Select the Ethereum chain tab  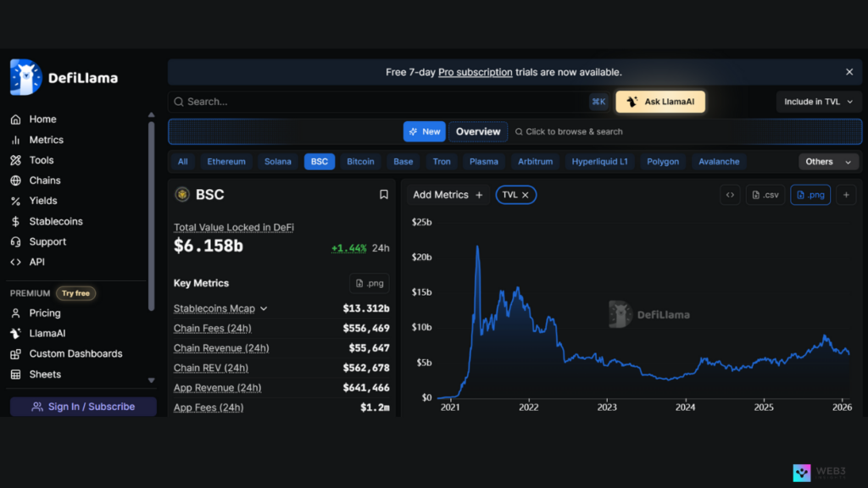coord(225,161)
